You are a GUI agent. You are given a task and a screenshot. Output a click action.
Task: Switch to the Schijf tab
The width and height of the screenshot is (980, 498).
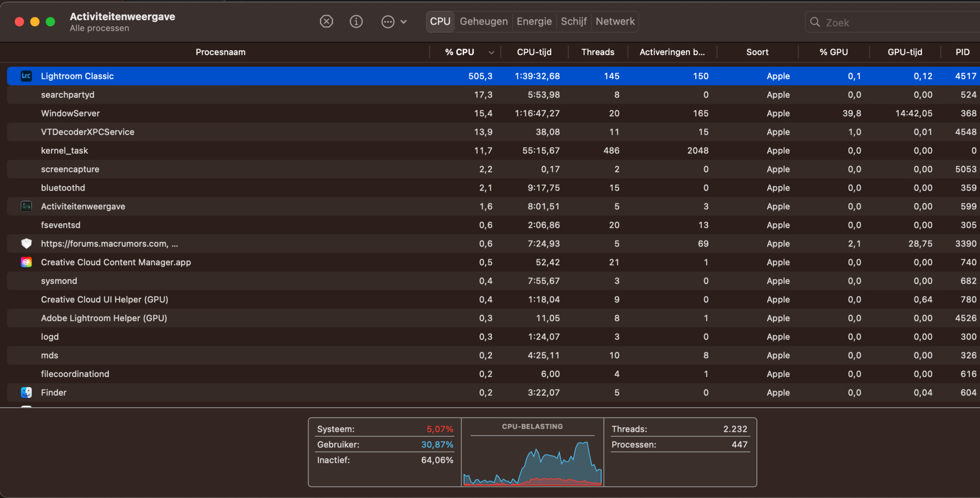574,22
